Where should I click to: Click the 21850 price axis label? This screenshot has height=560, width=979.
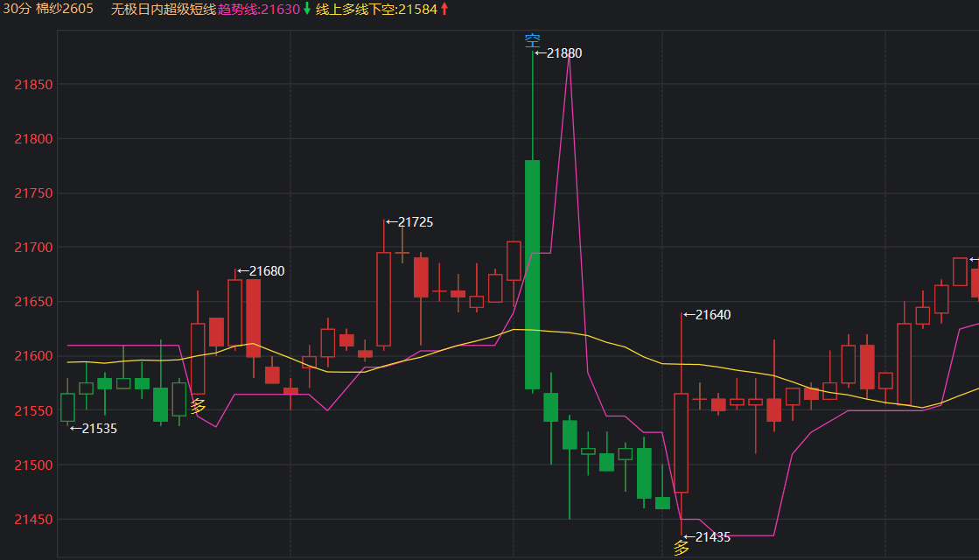coord(34,85)
